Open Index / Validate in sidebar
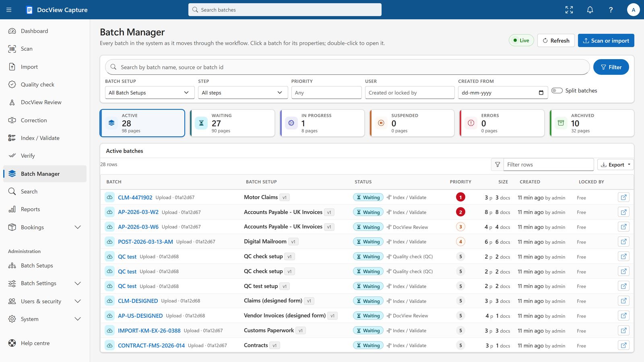 45,138
